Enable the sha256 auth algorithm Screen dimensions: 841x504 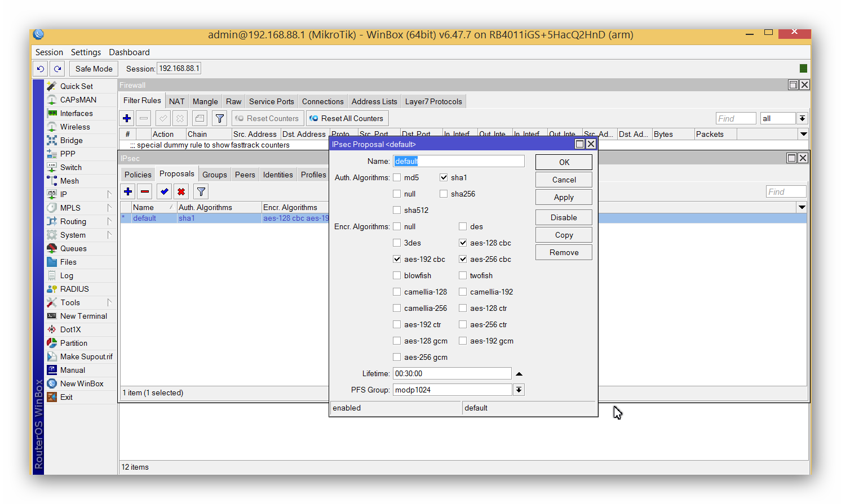point(444,194)
